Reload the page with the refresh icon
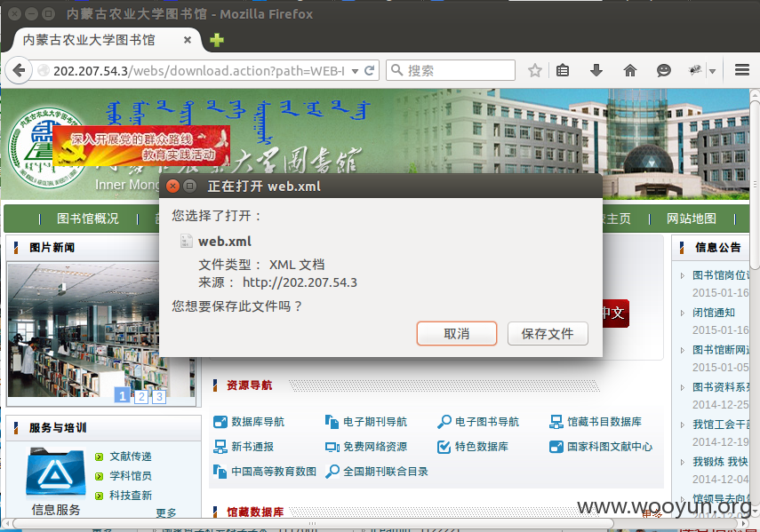Screen dimensions: 760x532 tap(370, 71)
